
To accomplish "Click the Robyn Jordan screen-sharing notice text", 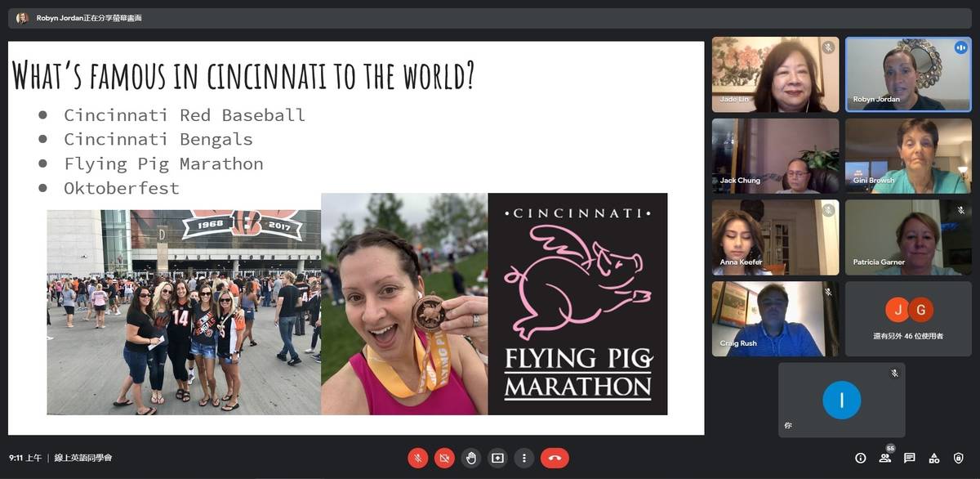I will 89,18.
